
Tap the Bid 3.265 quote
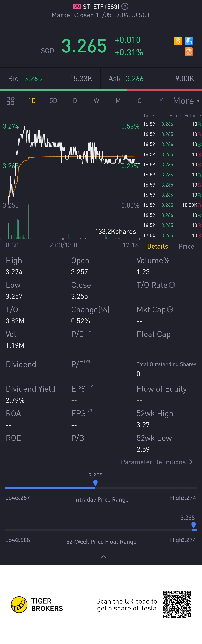(x=33, y=79)
